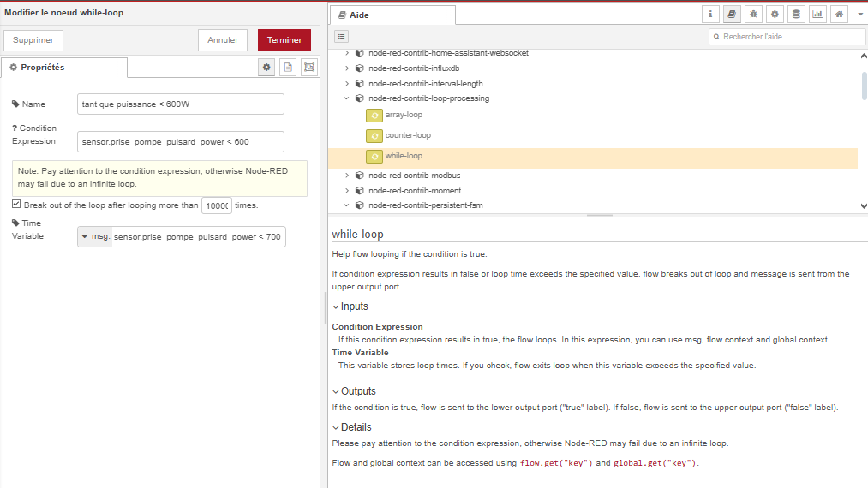Collapse node-red-contrib-loop-processing tree entry
The width and height of the screenshot is (868, 488).
pos(347,98)
